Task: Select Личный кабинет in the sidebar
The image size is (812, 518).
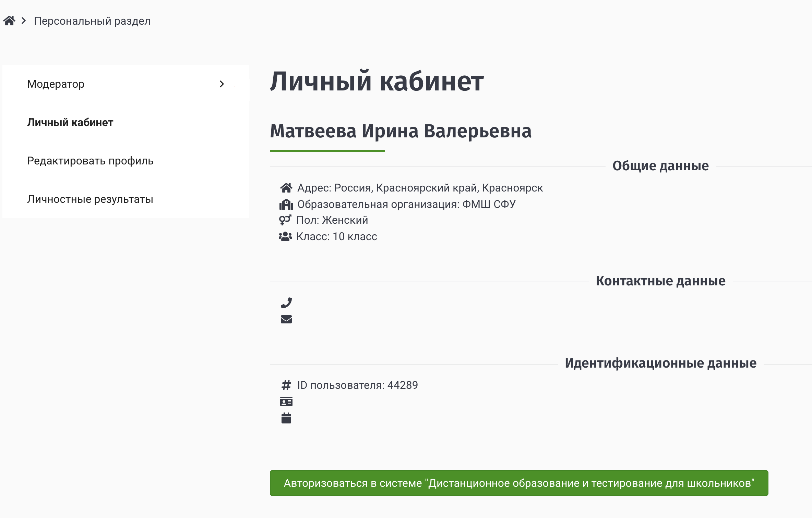Action: pos(70,122)
